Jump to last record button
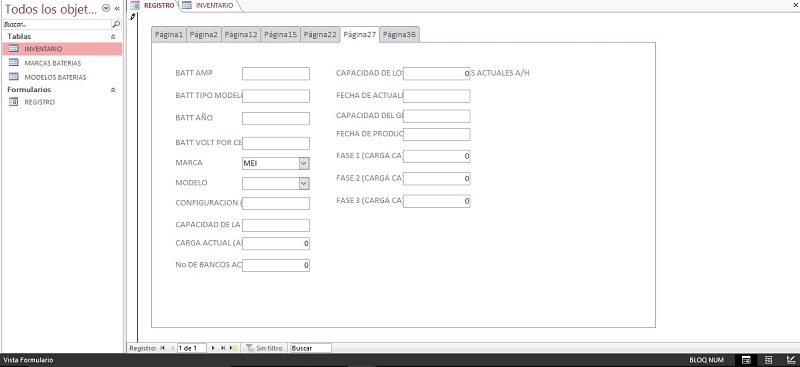The image size is (800, 367). pos(222,348)
